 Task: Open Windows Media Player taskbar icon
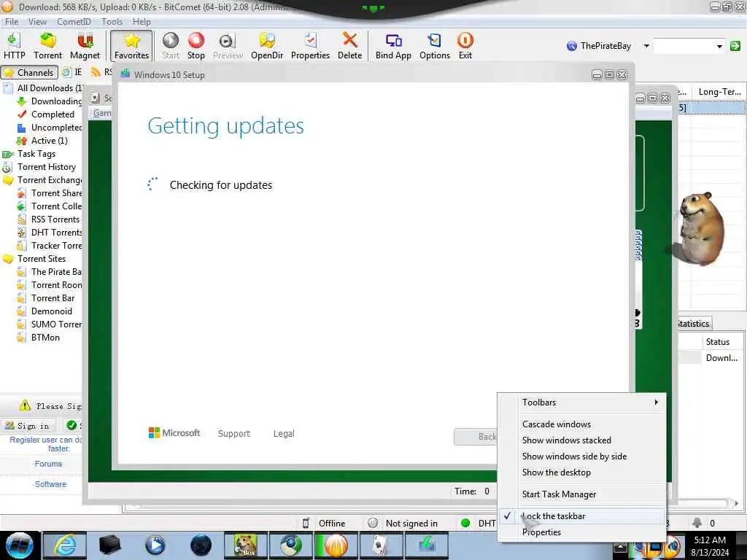[x=155, y=545]
